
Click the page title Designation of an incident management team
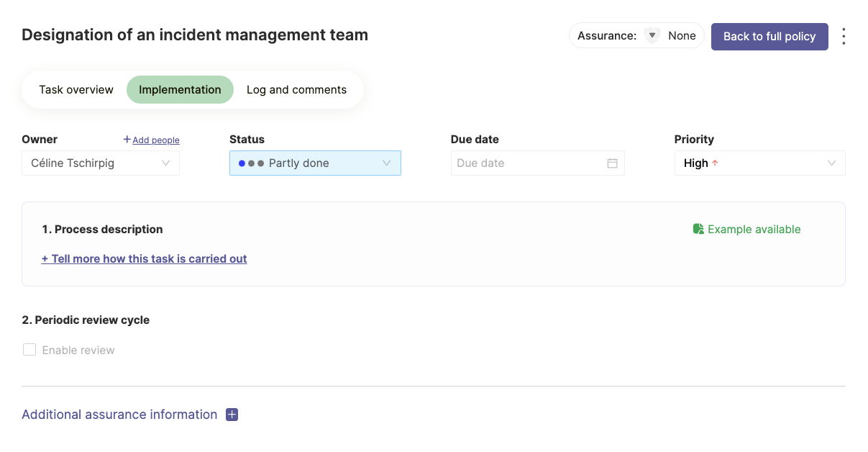195,35
